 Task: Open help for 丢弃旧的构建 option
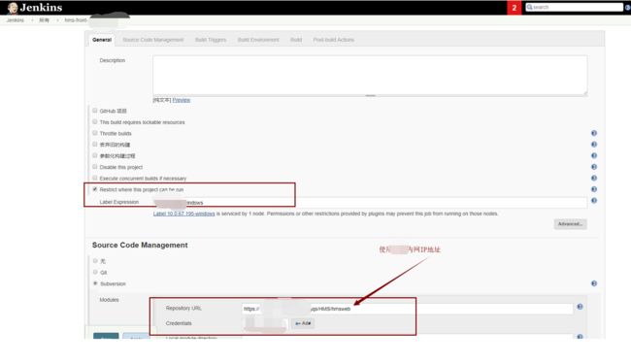[x=594, y=145]
